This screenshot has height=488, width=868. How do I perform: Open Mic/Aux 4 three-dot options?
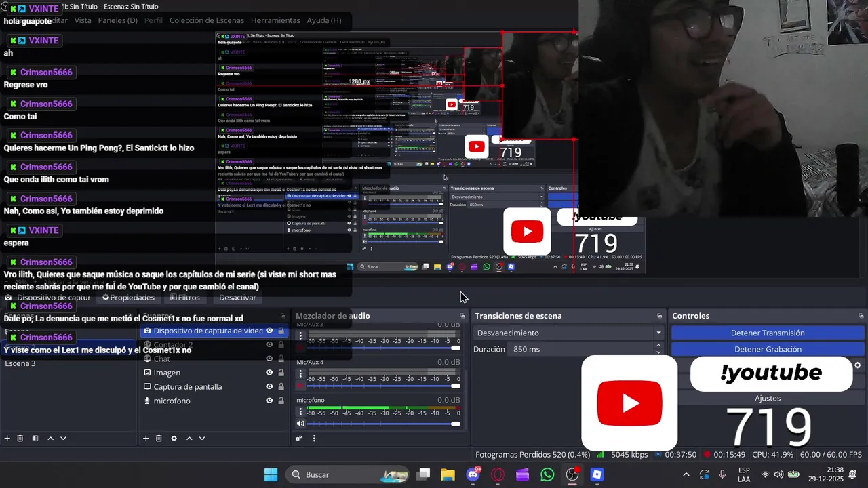click(x=301, y=373)
